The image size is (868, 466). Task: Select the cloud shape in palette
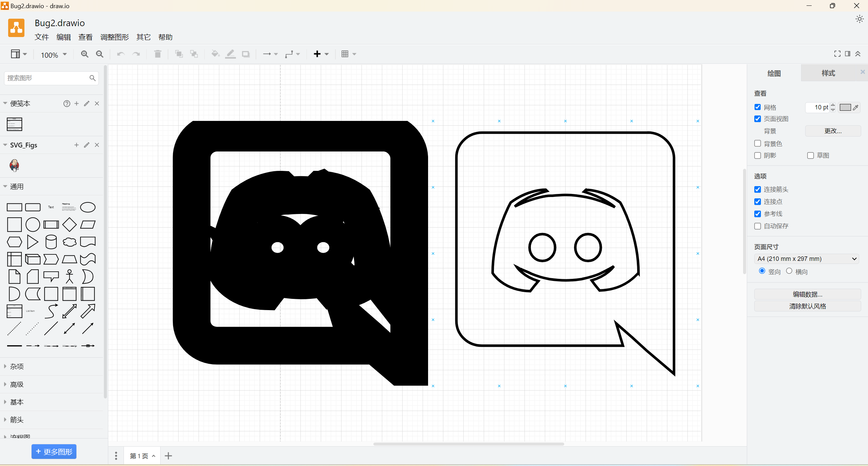[69, 242]
